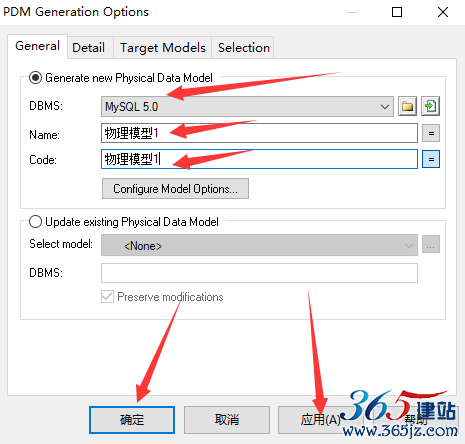The image size is (465, 444).
Task: Go to the Selection tab
Action: tap(244, 47)
